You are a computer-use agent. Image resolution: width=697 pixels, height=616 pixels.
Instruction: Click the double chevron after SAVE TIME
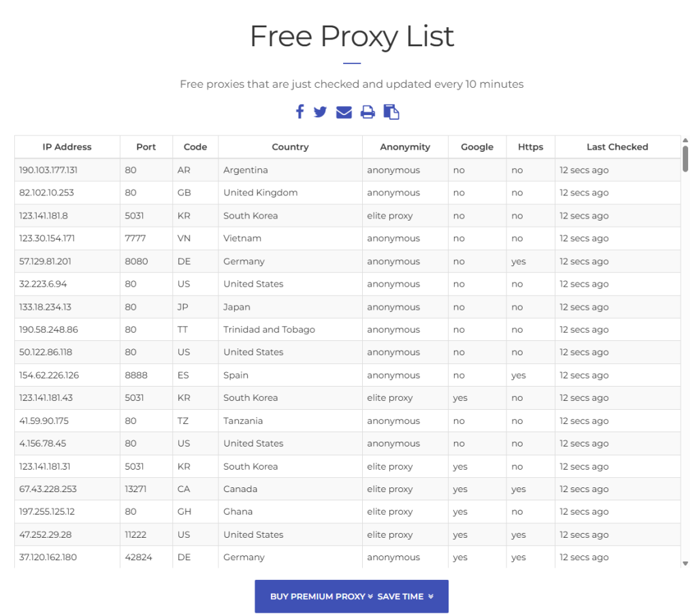pos(431,596)
